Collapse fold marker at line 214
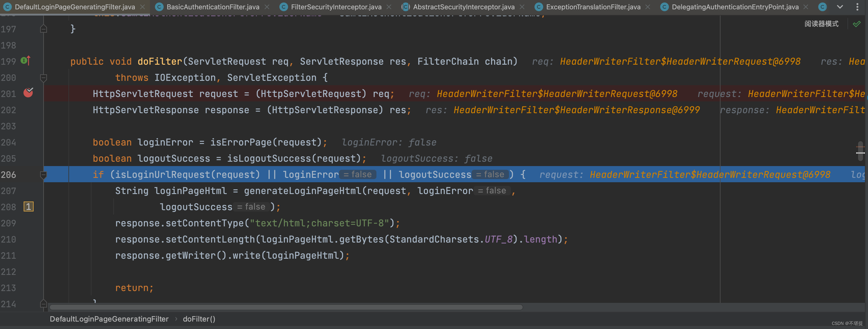 pyautogui.click(x=44, y=304)
